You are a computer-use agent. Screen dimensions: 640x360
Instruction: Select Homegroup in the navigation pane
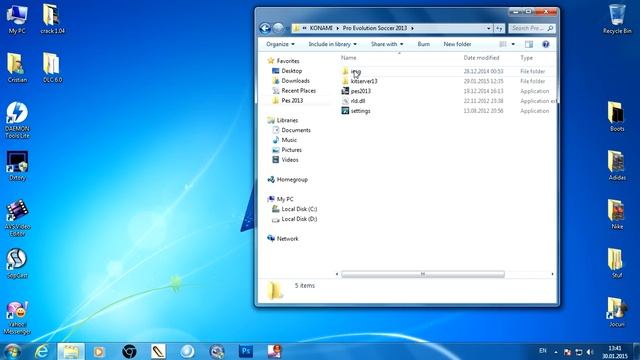pyautogui.click(x=292, y=180)
